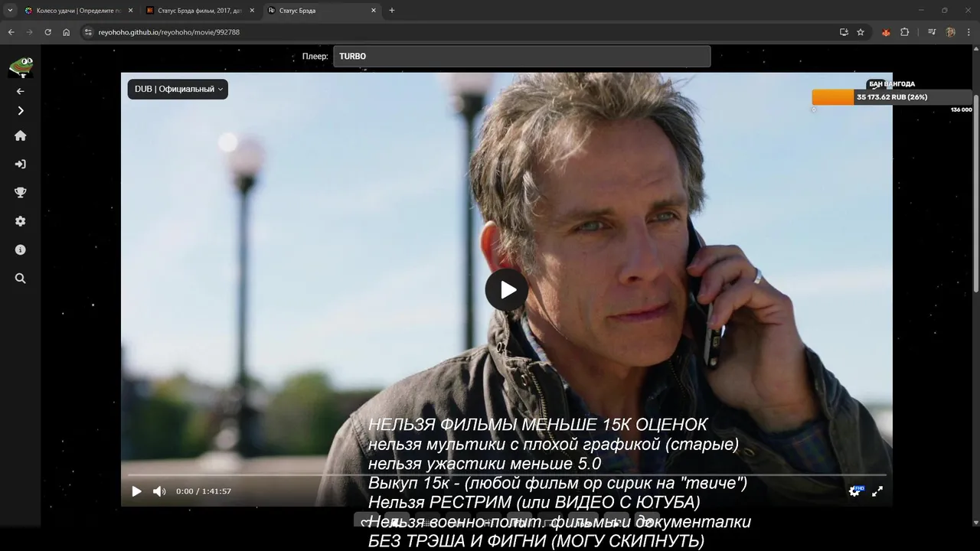This screenshot has width=980, height=551.
Task: Close the active Статус Брэда tab
Action: click(374, 11)
